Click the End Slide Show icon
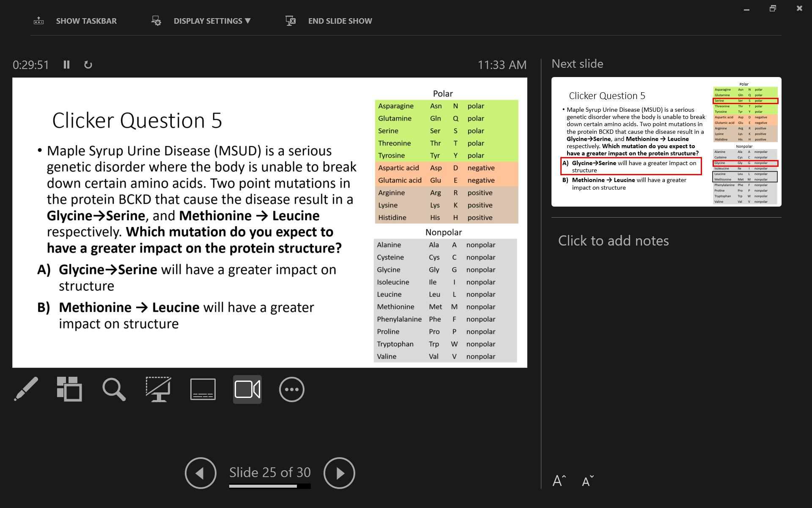 coord(291,21)
